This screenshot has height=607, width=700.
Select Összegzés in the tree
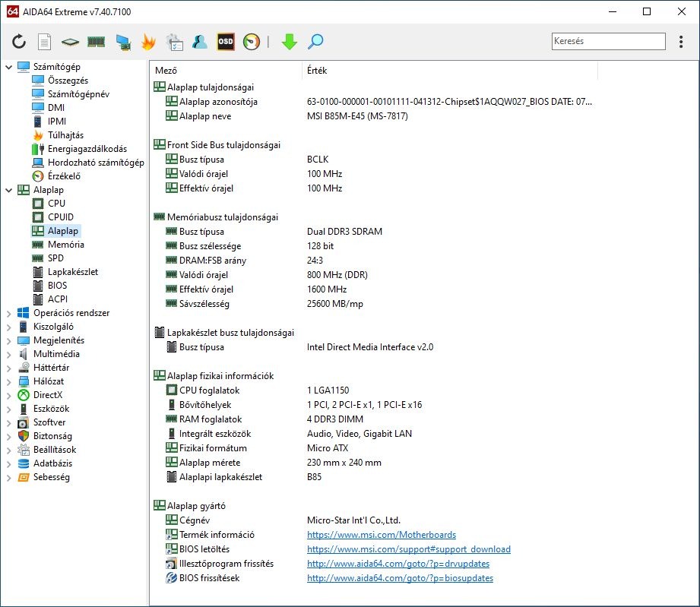68,81
